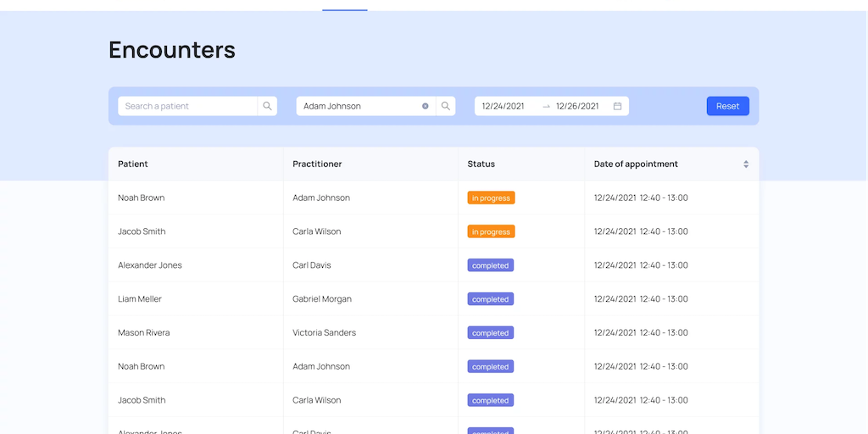The height and width of the screenshot is (434, 868).
Task: Click in progress badge for Jacob Smith
Action: (x=491, y=231)
